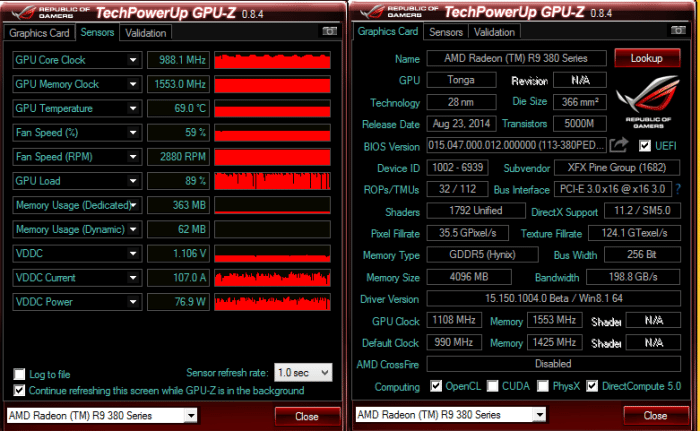Image resolution: width=700 pixels, height=431 pixels.
Task: Open sensor refresh rate 1.0 sec dropdown
Action: tap(303, 372)
